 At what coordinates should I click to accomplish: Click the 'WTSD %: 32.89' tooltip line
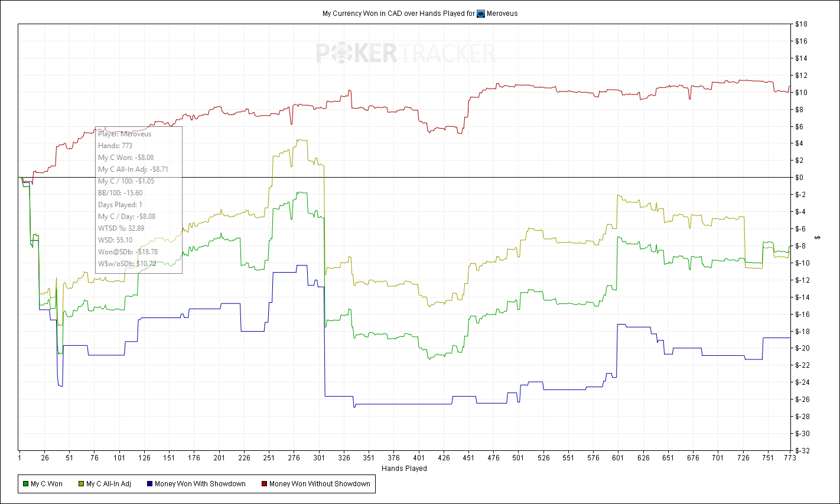121,228
